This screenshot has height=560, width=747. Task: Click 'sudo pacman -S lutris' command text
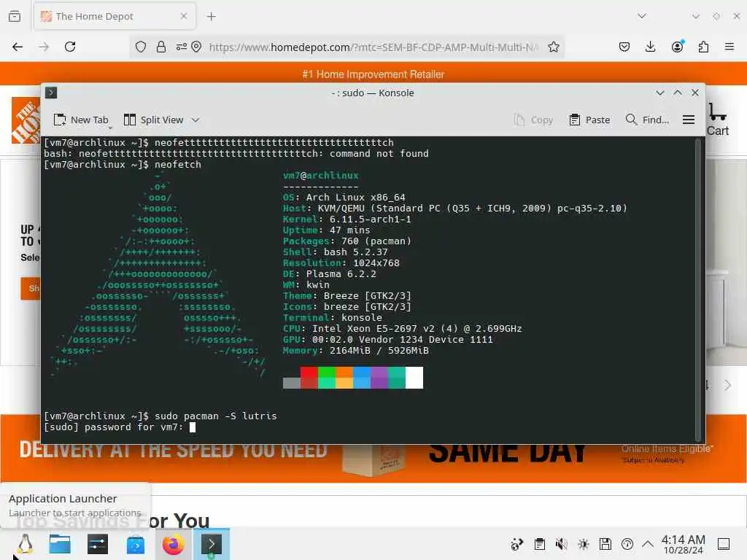pyautogui.click(x=215, y=416)
